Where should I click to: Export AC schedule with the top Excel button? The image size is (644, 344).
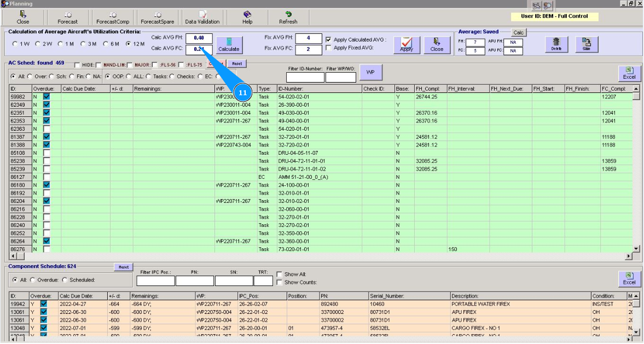[x=629, y=73]
